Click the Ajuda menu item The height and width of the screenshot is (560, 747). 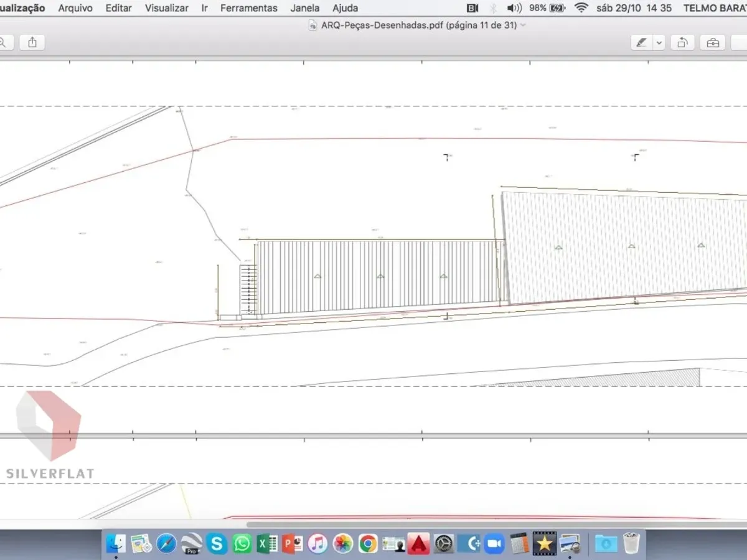pos(345,8)
